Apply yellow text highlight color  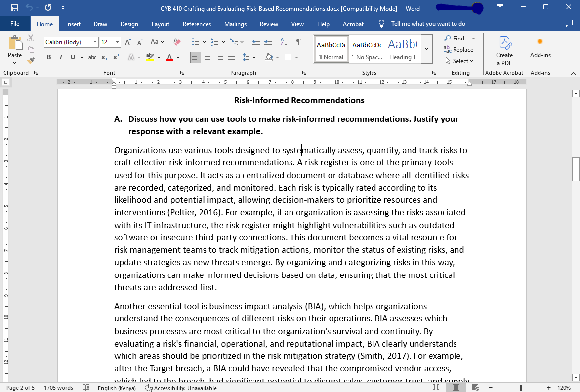150,57
